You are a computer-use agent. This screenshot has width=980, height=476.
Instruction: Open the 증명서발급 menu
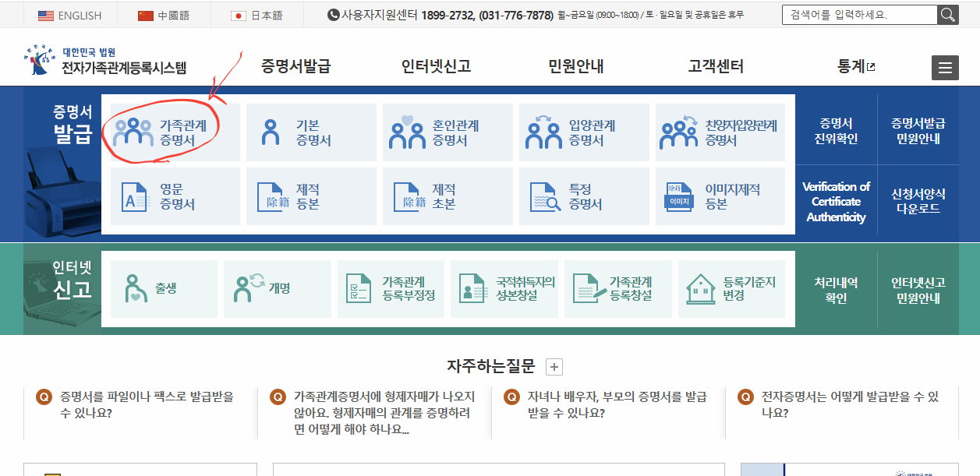293,66
